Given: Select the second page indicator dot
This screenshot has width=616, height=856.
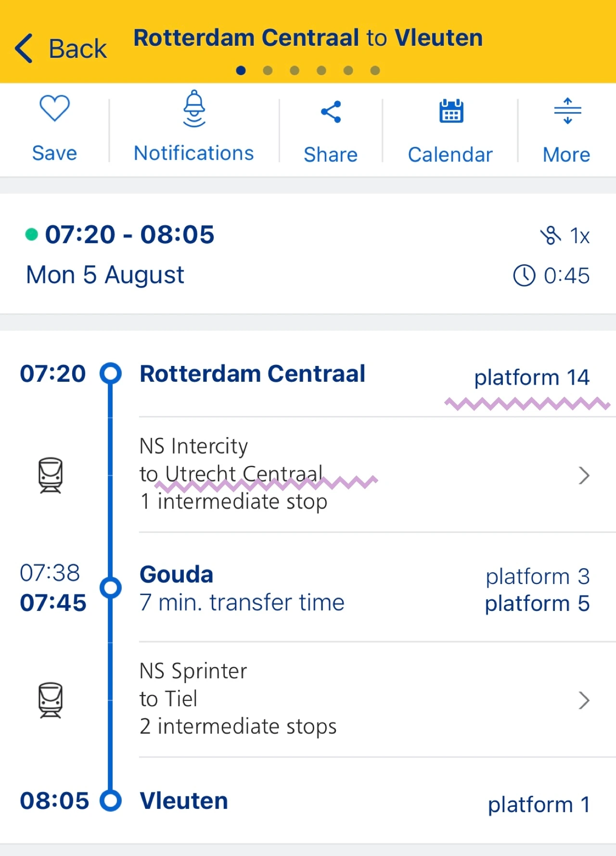Looking at the screenshot, I should [268, 71].
